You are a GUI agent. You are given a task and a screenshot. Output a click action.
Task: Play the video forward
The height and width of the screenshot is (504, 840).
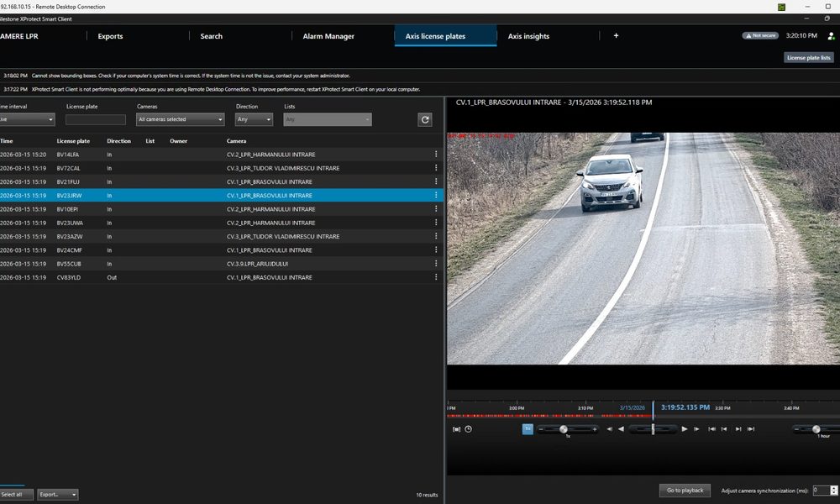tap(684, 429)
